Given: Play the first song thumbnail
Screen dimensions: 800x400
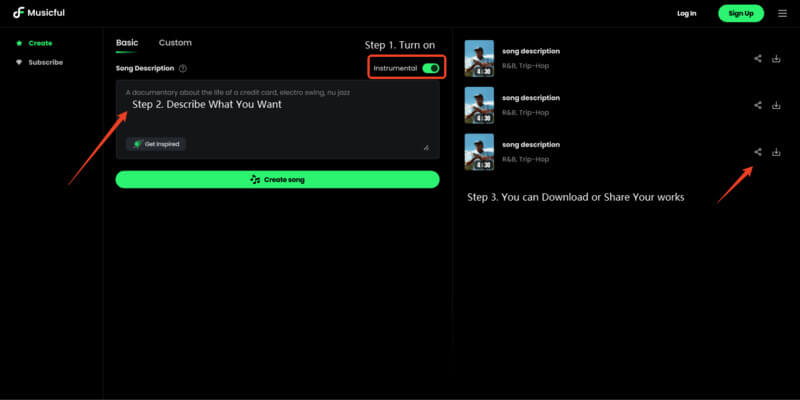Looking at the screenshot, I should pos(479,58).
